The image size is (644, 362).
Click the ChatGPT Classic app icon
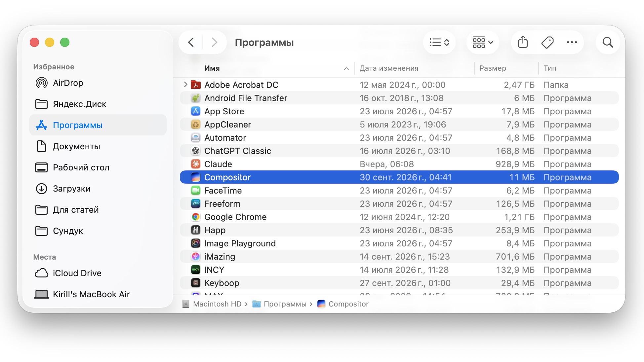(196, 151)
